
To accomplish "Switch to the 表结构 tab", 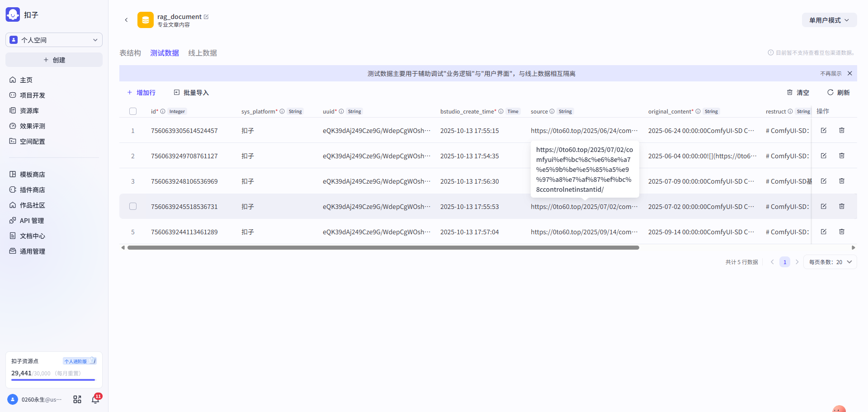I will click(130, 53).
